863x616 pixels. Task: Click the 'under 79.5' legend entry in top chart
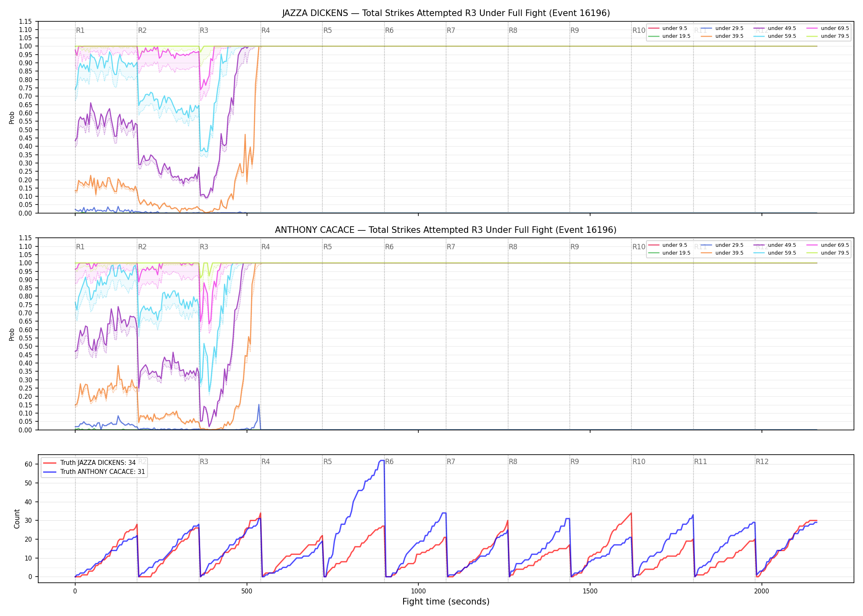[828, 36]
